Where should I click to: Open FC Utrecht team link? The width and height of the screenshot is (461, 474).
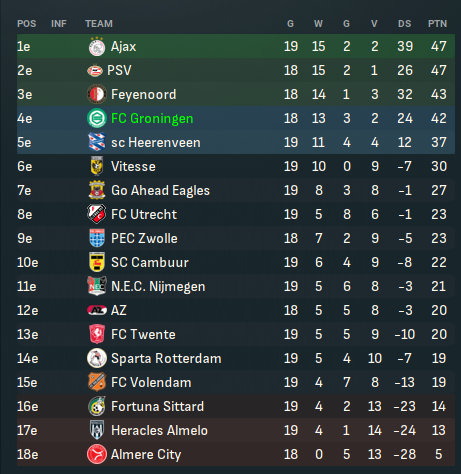coord(144,214)
